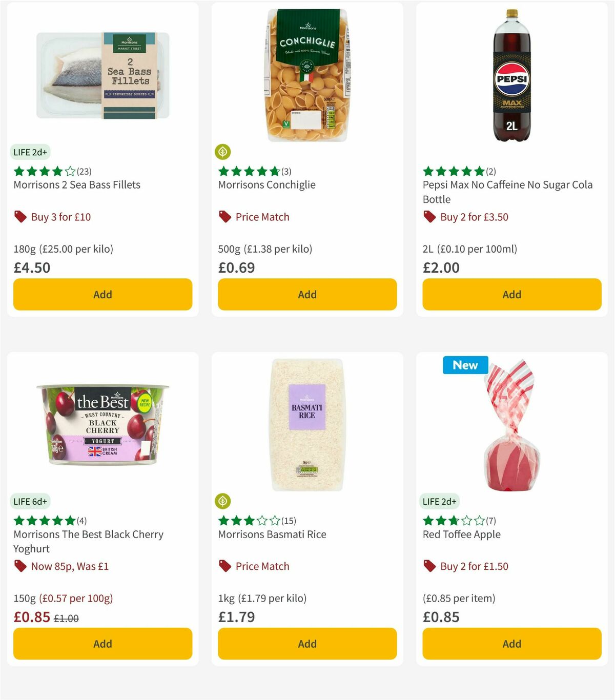Click the 'LIFE 2d+' badge on Sea Bass Fillets
Viewport: 615px width, 700px height.
[30, 152]
